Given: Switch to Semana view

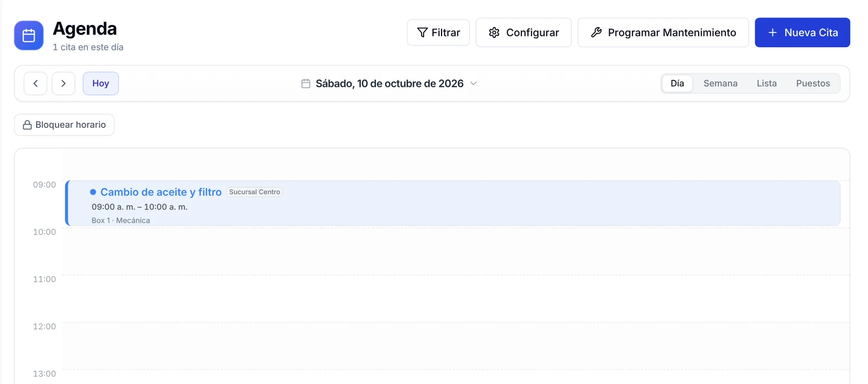Looking at the screenshot, I should (x=720, y=84).
